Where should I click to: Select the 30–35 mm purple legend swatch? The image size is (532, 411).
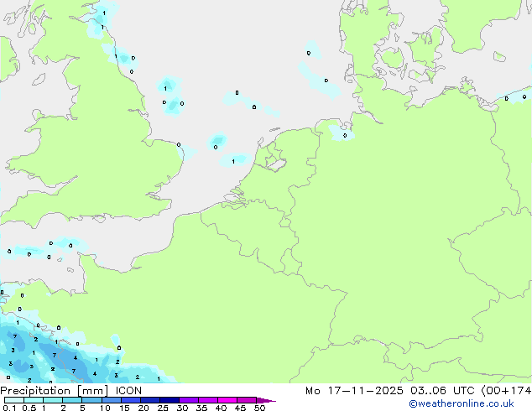pyautogui.click(x=189, y=400)
